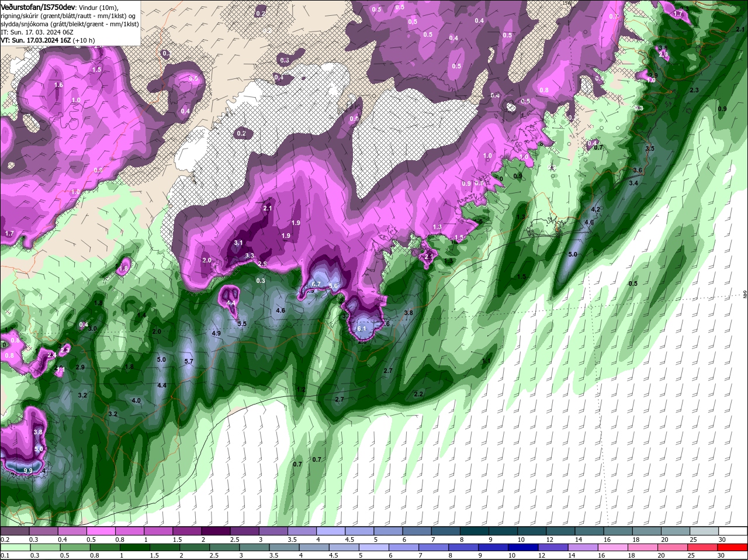Click the snow legend swatch labeled 0.5
This screenshot has height=560, width=748.
pyautogui.click(x=100, y=531)
